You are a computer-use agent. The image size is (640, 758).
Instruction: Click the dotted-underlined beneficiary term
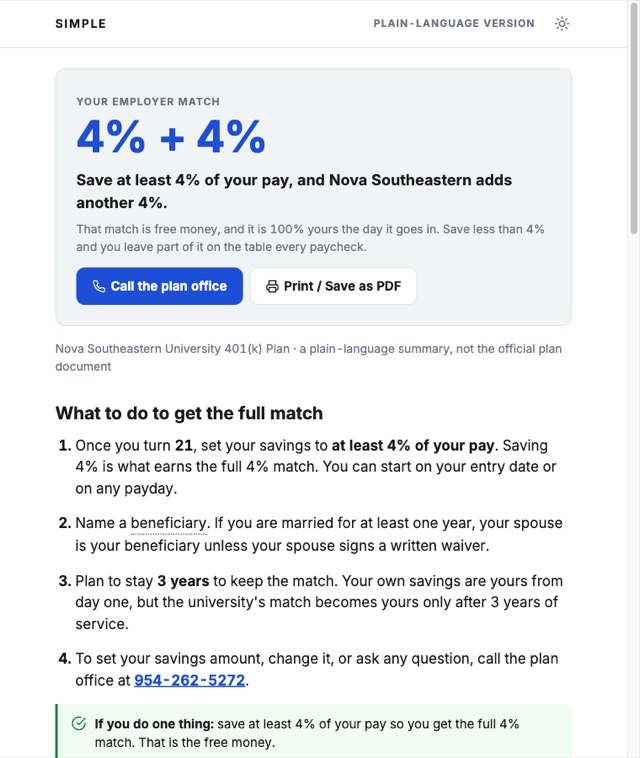(x=169, y=523)
